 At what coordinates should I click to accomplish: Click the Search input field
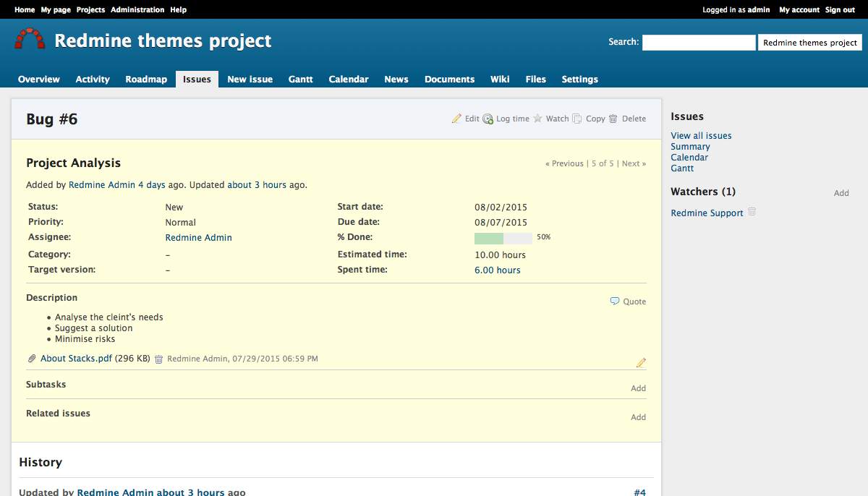click(x=699, y=43)
